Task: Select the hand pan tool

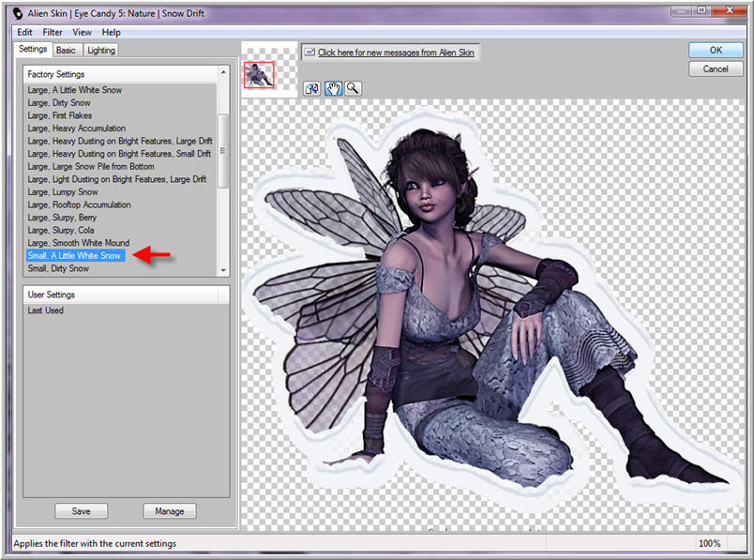Action: point(333,88)
